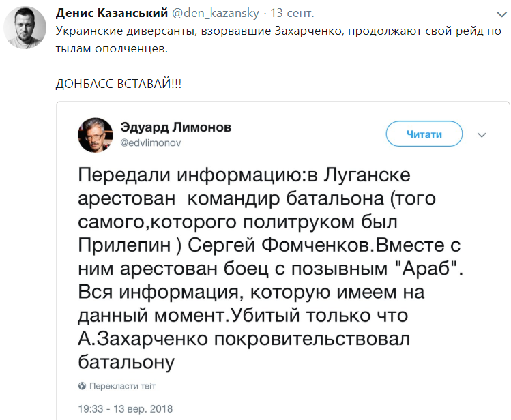511x420 pixels.
Task: Click the 19:33 - 13 вер. 2018 timestamp
Action: [125, 408]
